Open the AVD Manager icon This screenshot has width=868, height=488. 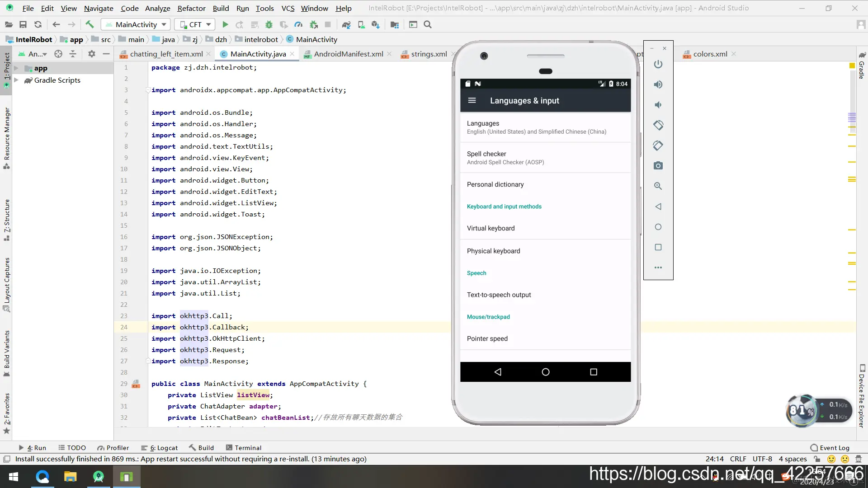click(x=361, y=24)
